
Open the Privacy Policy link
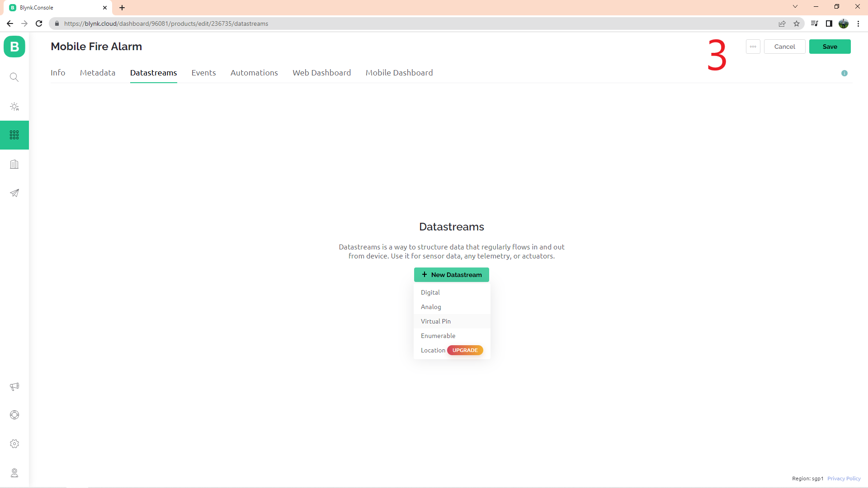(844, 479)
